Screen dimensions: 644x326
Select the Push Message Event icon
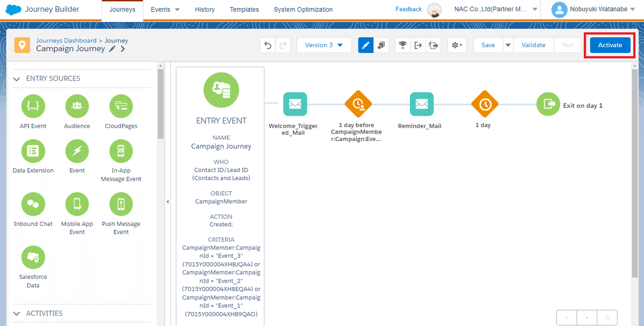[x=121, y=204]
